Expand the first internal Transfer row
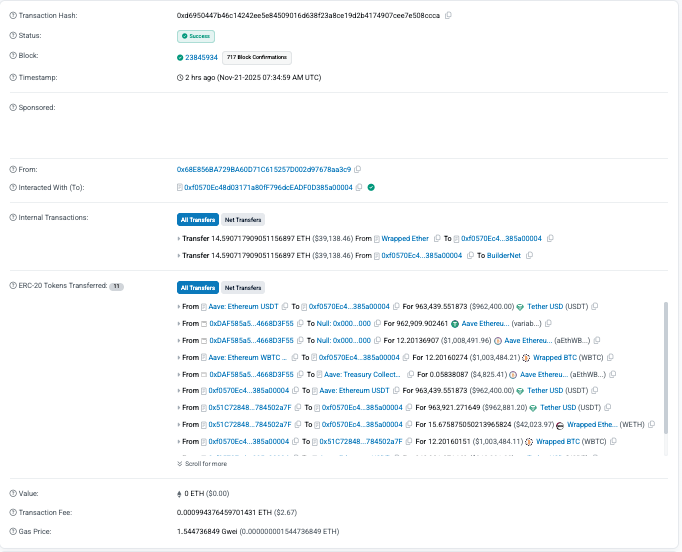The width and height of the screenshot is (682, 552). (x=179, y=239)
